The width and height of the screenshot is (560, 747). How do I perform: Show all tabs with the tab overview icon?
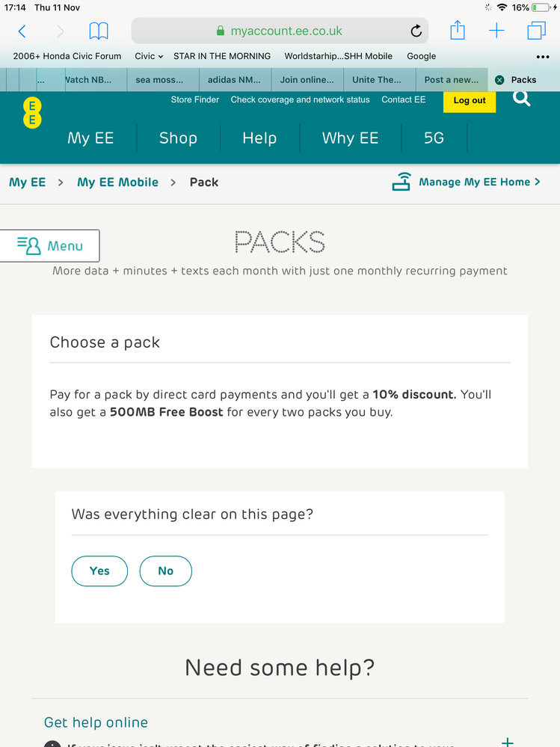point(536,31)
